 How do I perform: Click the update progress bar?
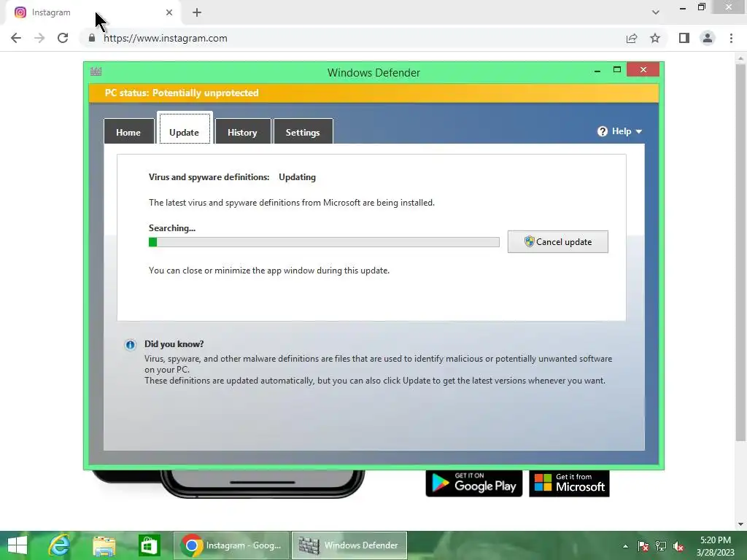tap(324, 242)
